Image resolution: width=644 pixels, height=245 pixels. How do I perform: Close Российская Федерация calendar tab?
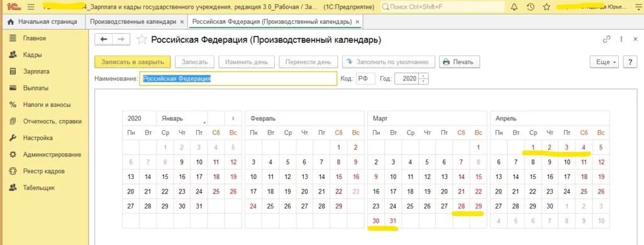tap(357, 22)
